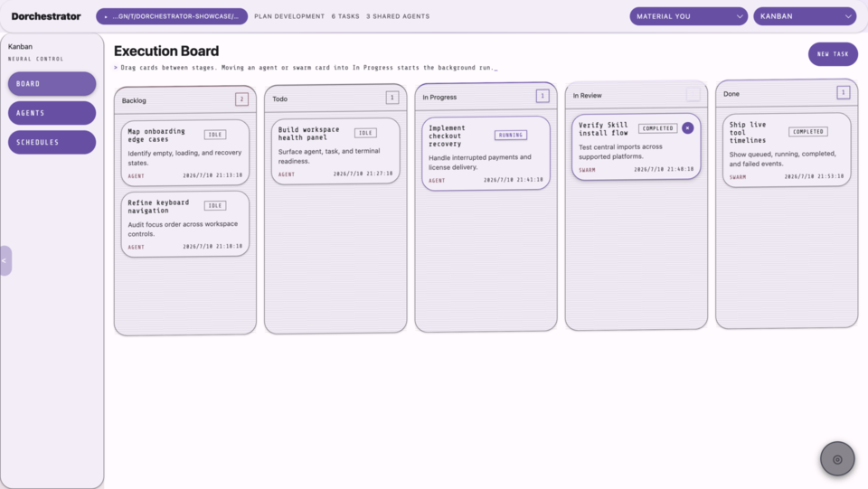Click the Backlog column header
Viewport: 868px width, 489px height.
184,100
